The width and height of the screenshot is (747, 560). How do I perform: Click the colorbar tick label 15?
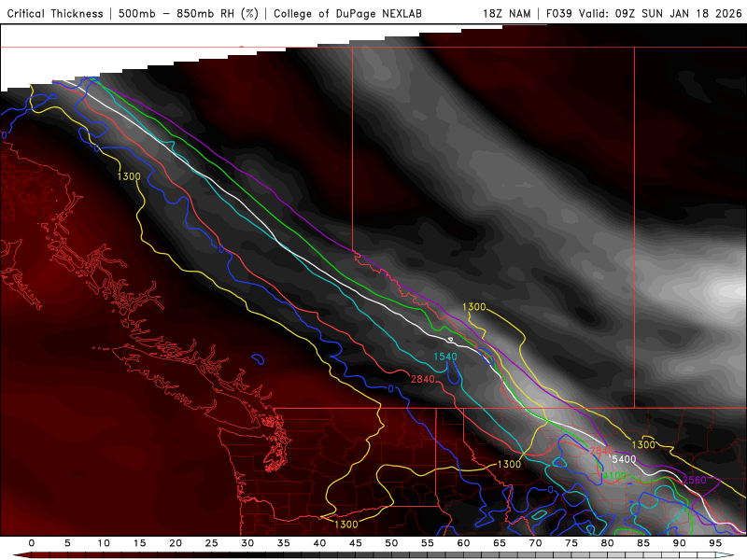tap(139, 543)
